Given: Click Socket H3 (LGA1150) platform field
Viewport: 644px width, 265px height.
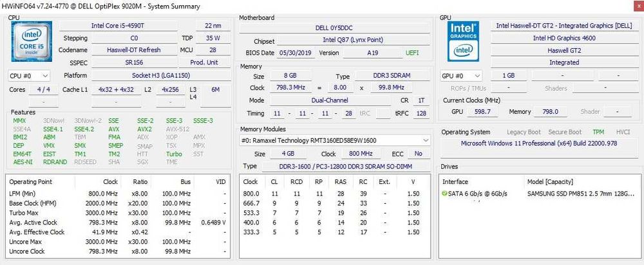Looking at the screenshot, I should pos(160,75).
